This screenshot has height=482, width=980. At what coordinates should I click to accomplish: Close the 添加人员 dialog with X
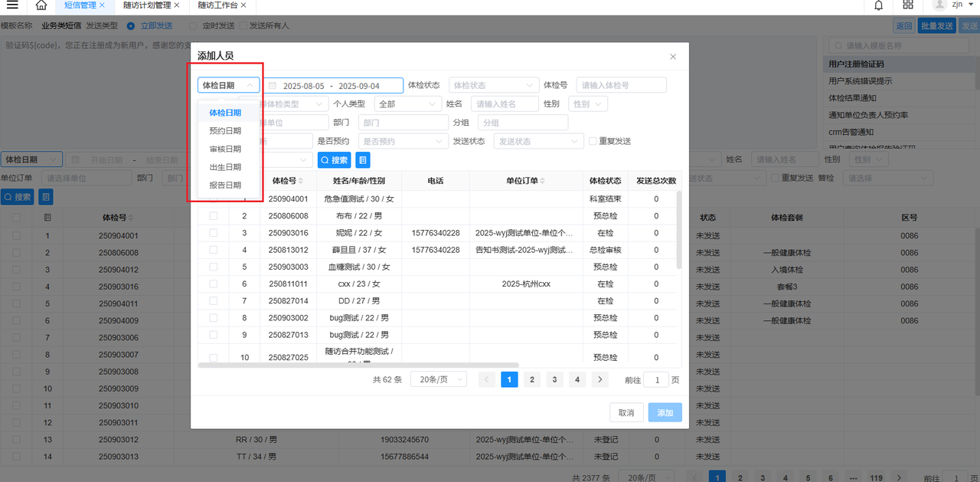tap(673, 57)
